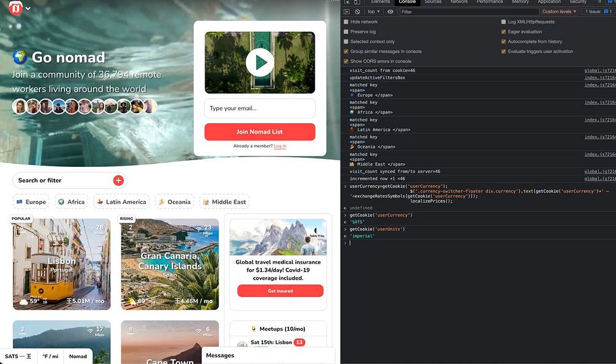Toggle units with °F / mi button
The width and height of the screenshot is (616, 364).
(x=51, y=356)
